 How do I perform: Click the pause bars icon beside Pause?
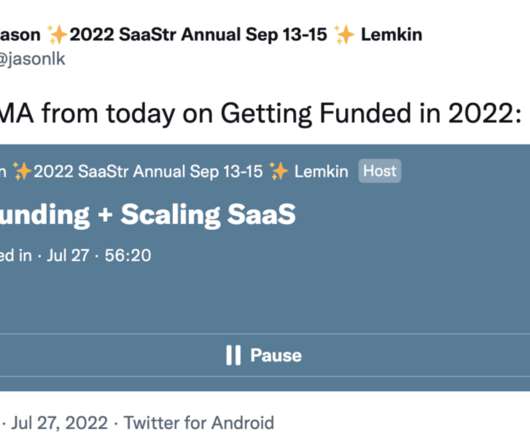pos(233,355)
